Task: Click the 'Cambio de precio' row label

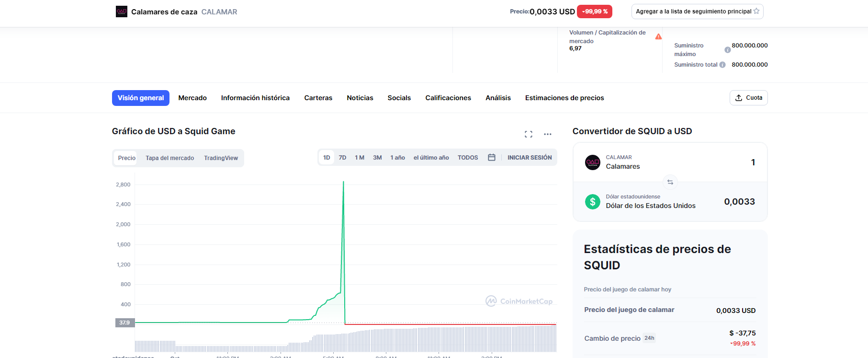Action: click(x=612, y=338)
